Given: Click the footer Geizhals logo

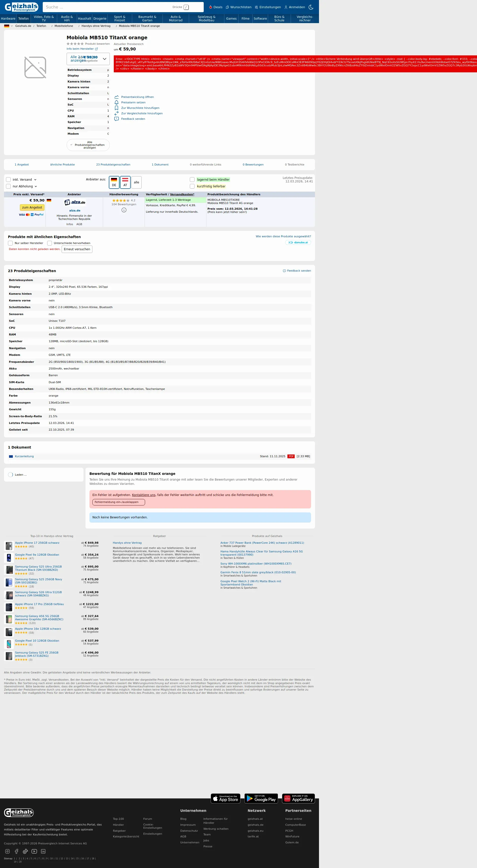Looking at the screenshot, I should pyautogui.click(x=19, y=812).
